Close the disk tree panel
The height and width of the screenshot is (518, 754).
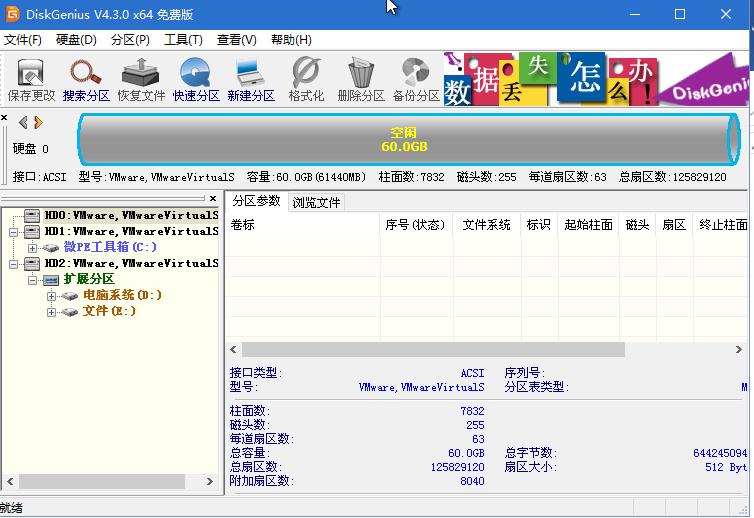(x=213, y=198)
